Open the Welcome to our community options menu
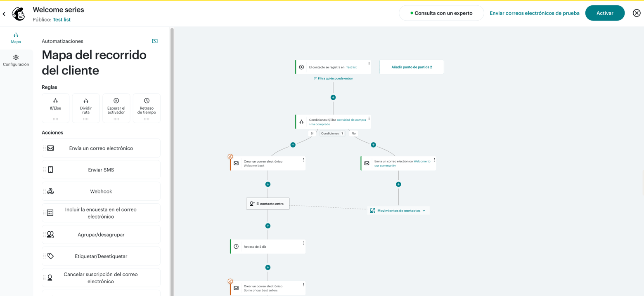 pyautogui.click(x=434, y=160)
